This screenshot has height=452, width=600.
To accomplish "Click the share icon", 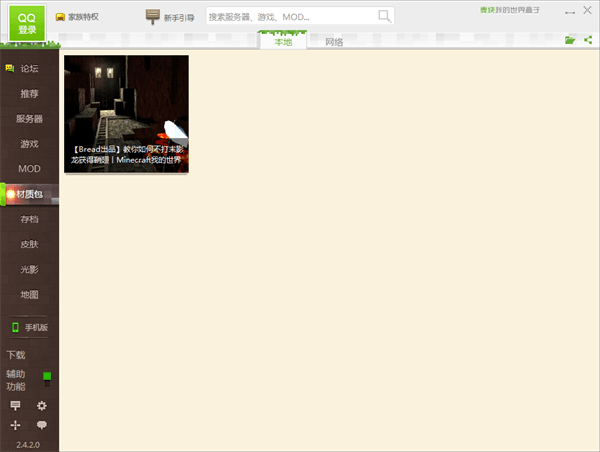I will pos(588,40).
